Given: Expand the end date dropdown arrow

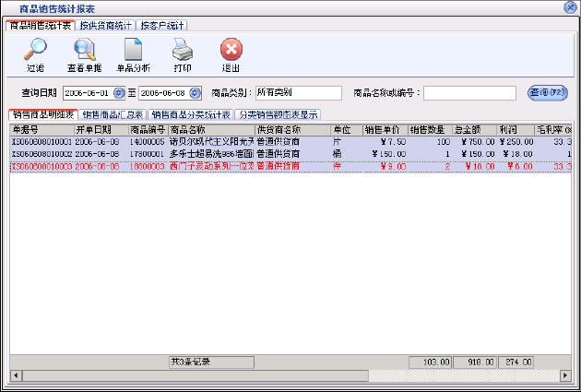Looking at the screenshot, I should [203, 93].
